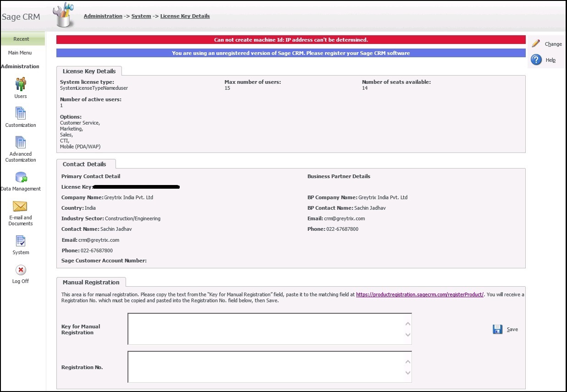
Task: Click the Help text link
Action: click(x=550, y=60)
